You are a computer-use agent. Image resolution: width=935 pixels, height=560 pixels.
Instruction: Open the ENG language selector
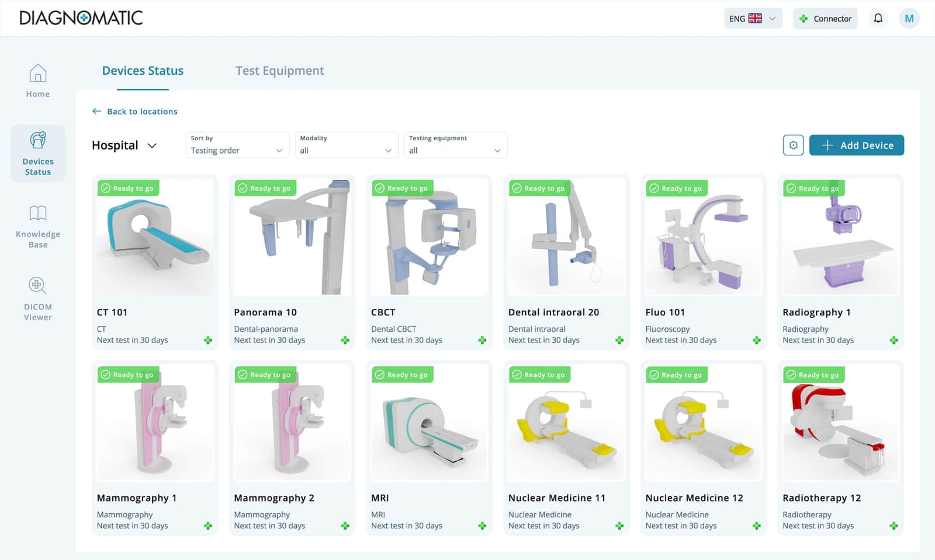753,18
